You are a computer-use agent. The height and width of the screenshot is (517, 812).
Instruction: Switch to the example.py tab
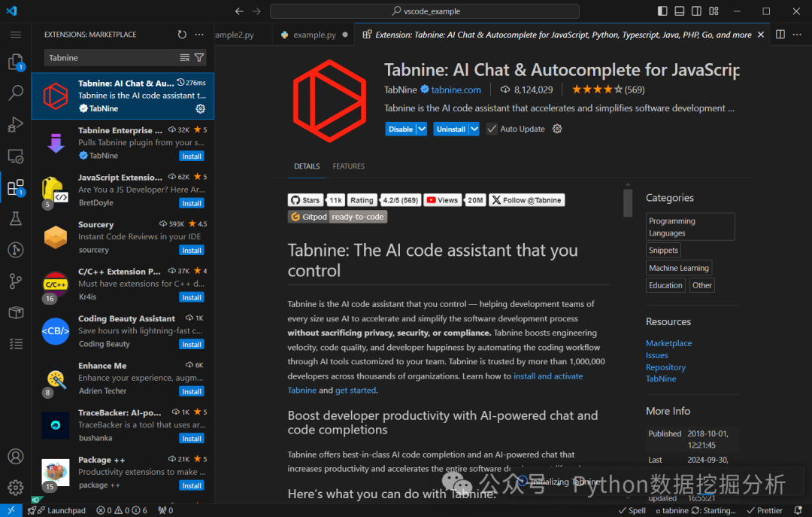pos(314,35)
